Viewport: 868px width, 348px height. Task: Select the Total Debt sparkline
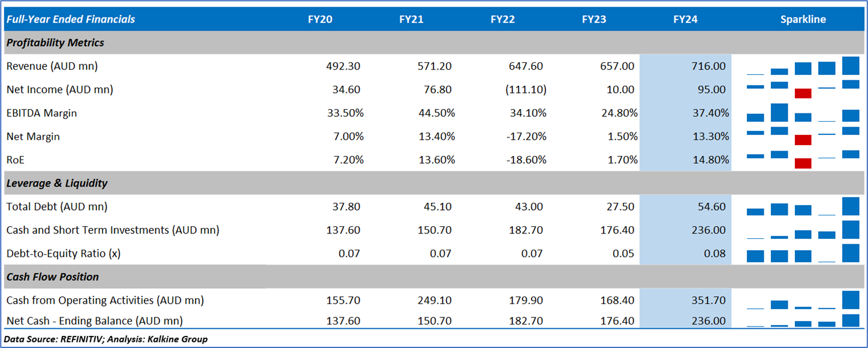803,206
